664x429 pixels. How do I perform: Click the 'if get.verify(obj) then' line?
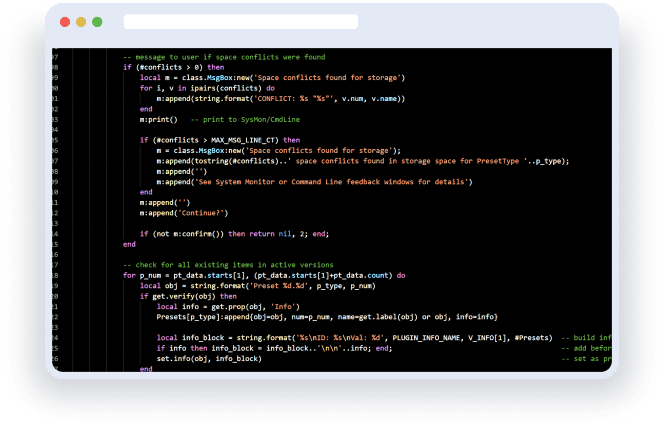pyautogui.click(x=188, y=296)
